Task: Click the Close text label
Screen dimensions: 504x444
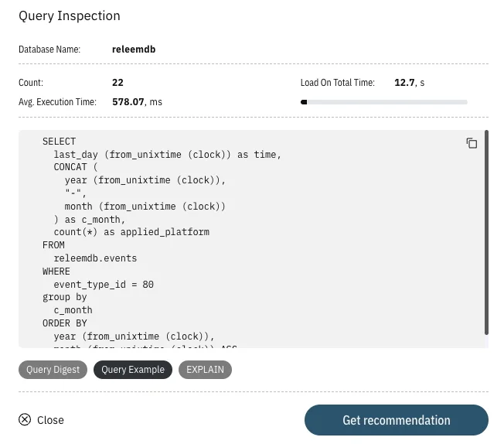Action: (50, 420)
